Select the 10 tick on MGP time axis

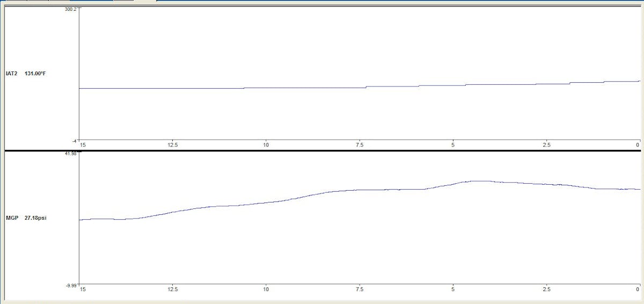[x=266, y=290]
